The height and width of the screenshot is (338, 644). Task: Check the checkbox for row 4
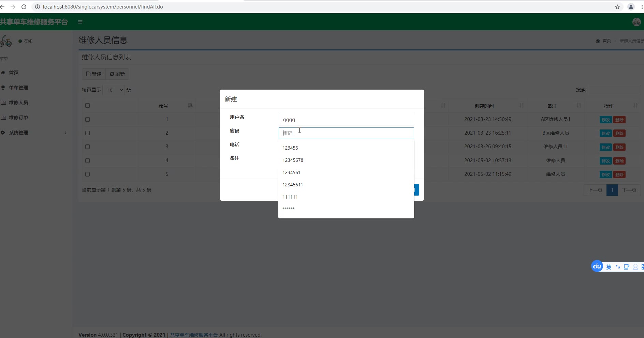87,160
